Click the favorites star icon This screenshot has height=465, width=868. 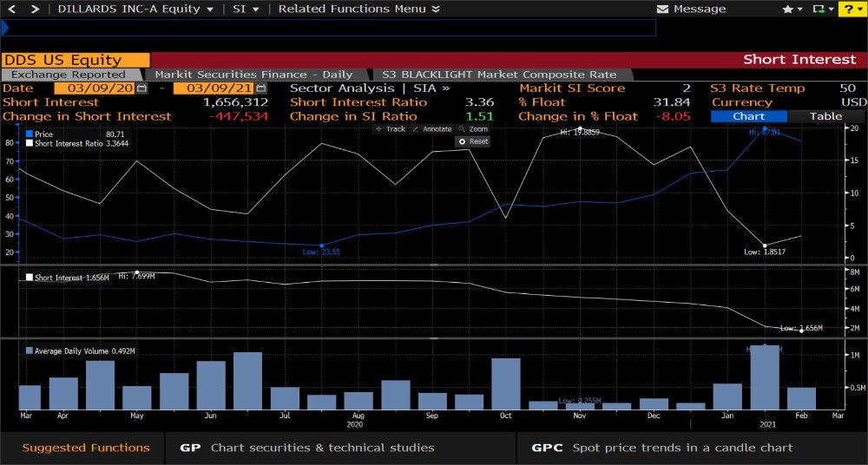pyautogui.click(x=787, y=9)
